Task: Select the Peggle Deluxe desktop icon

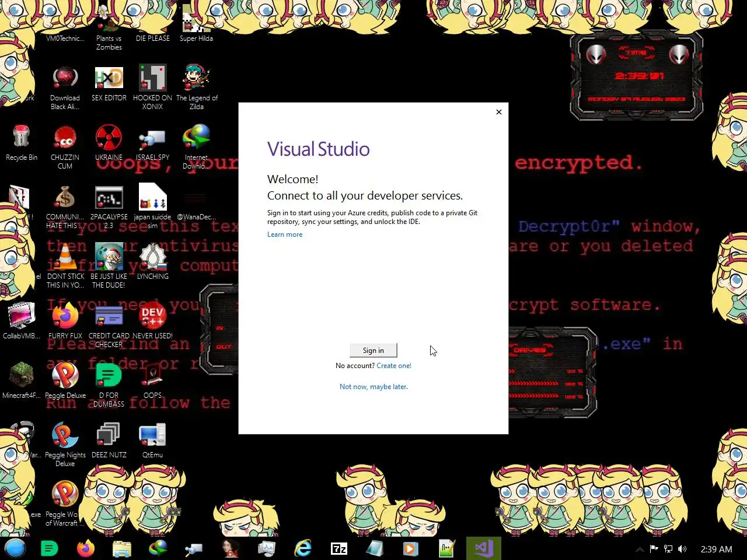Action: (x=65, y=380)
